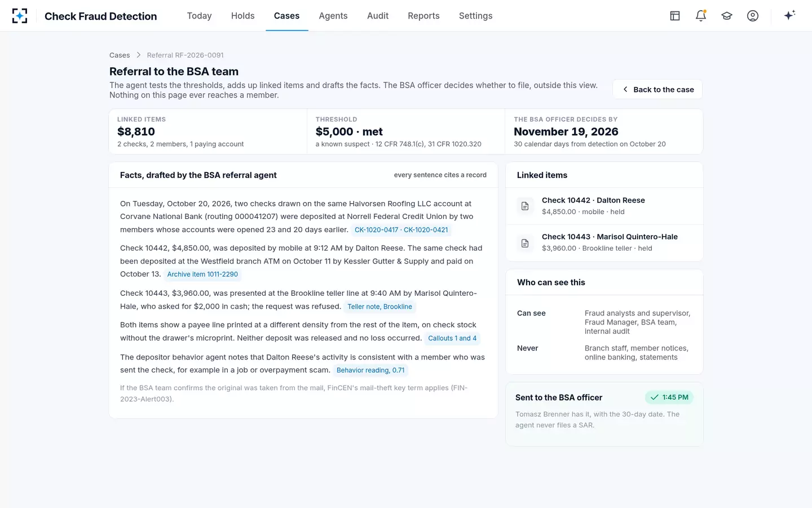Switch to the Today tab
The width and height of the screenshot is (812, 508).
click(199, 16)
